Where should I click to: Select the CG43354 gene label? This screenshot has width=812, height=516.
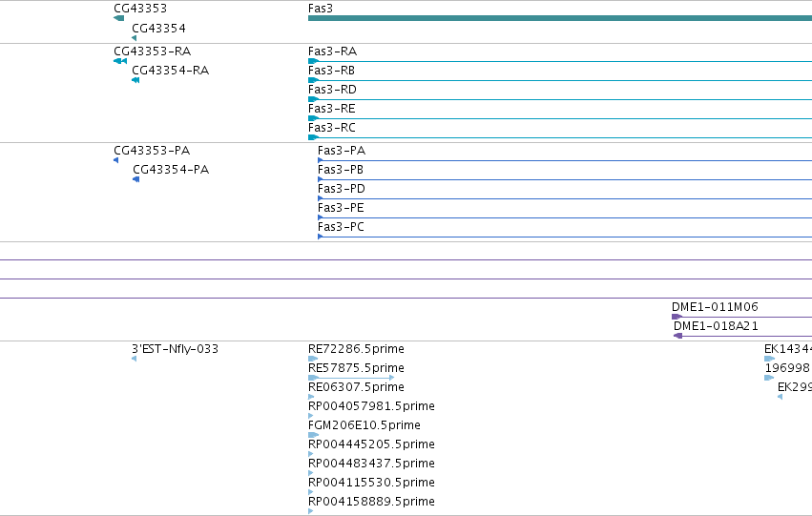pos(158,28)
